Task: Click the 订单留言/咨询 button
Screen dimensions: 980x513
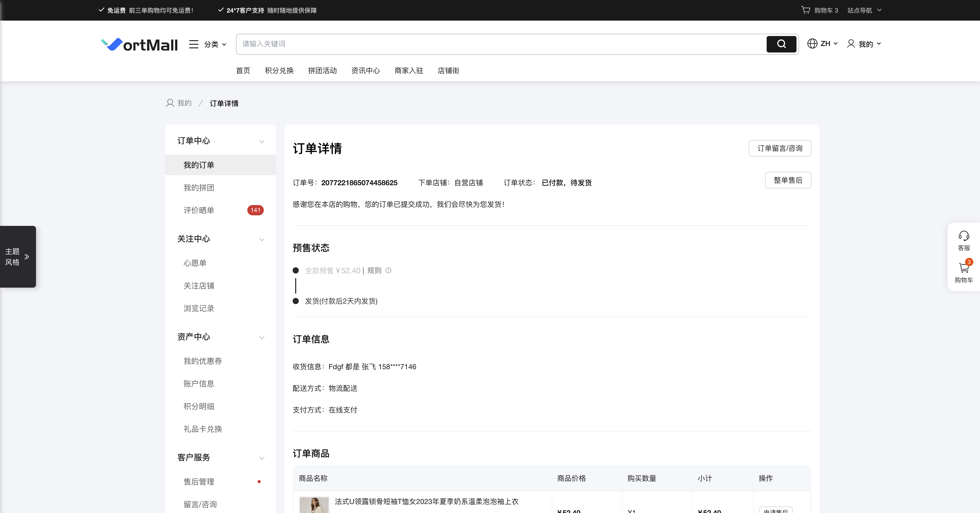Action: click(x=780, y=148)
